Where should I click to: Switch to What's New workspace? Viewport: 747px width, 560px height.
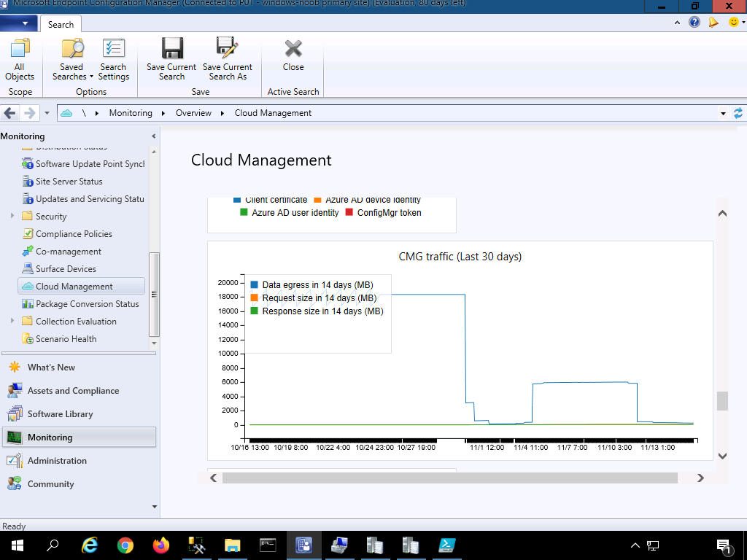click(79, 367)
